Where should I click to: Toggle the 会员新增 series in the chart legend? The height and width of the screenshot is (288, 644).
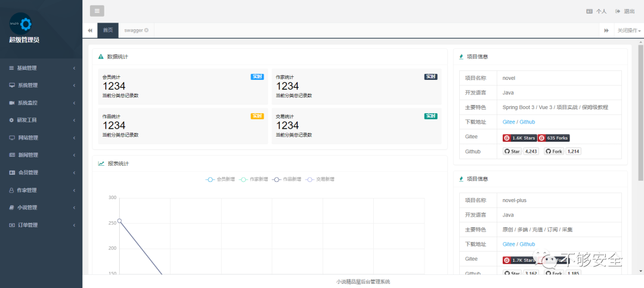coord(220,179)
